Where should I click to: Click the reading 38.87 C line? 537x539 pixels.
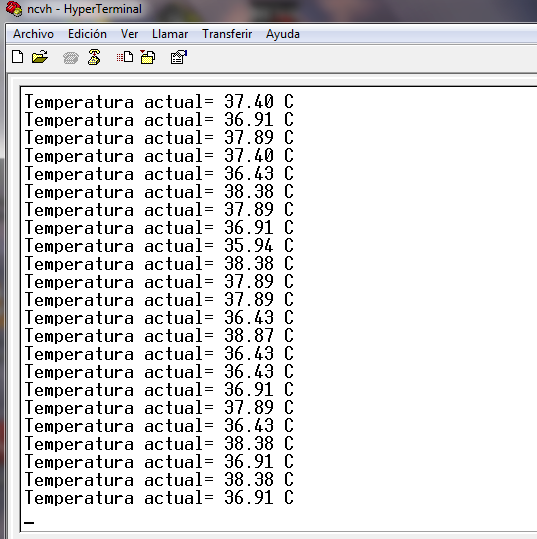[159, 336]
